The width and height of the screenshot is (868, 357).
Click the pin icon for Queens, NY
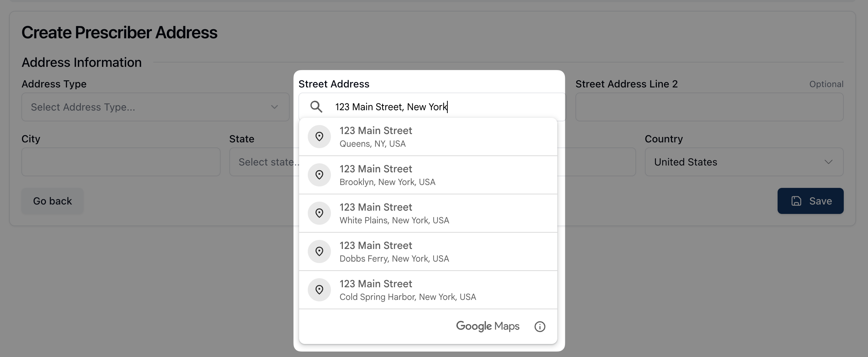(x=319, y=137)
